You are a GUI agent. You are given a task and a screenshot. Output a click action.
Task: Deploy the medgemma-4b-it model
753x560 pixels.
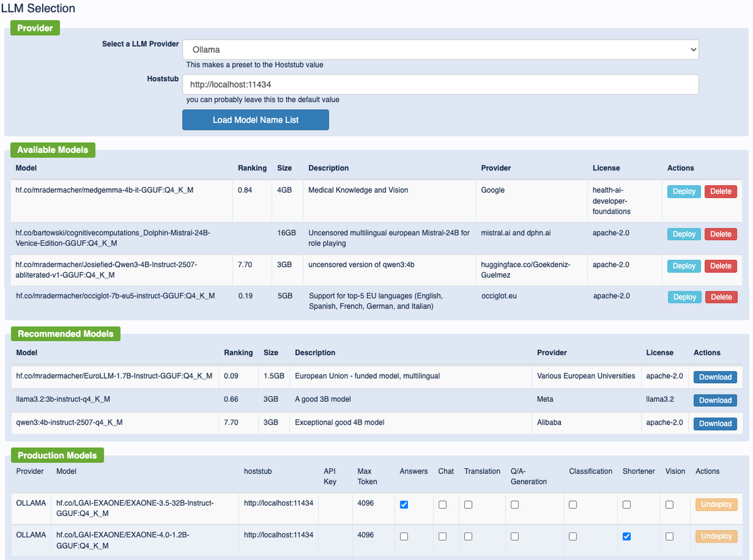click(x=684, y=191)
